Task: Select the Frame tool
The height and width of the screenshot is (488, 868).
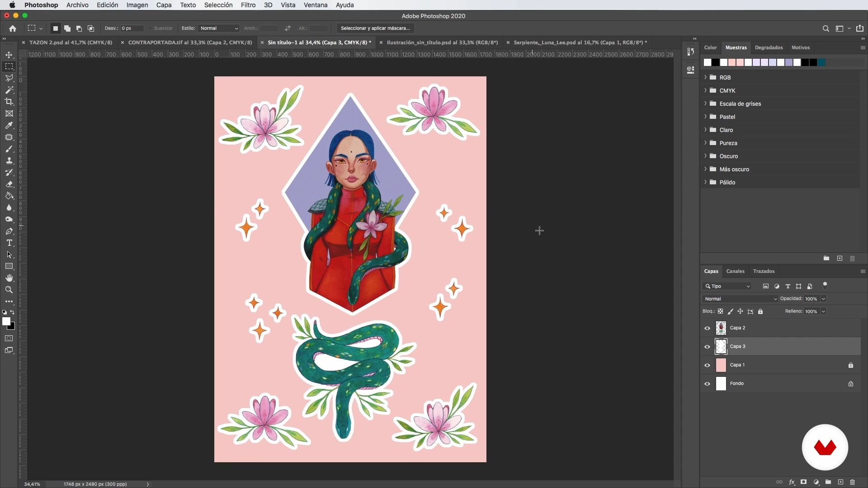Action: [x=9, y=113]
